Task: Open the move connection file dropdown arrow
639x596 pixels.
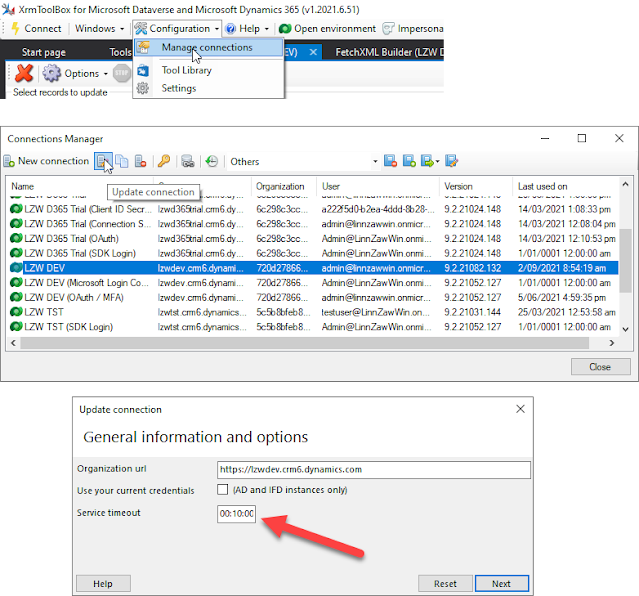Action: click(x=438, y=161)
